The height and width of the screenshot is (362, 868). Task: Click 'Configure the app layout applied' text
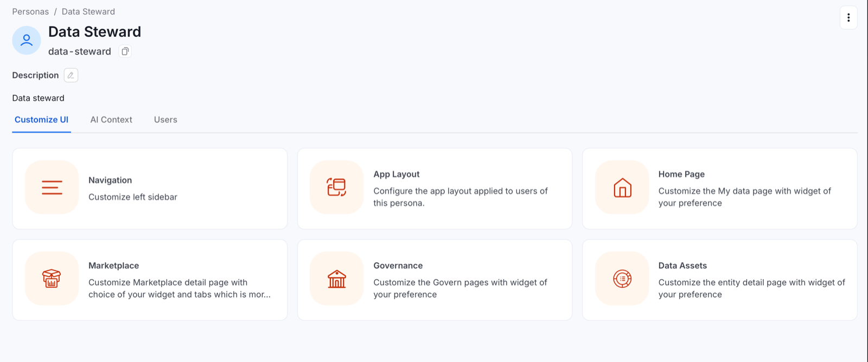point(461,197)
